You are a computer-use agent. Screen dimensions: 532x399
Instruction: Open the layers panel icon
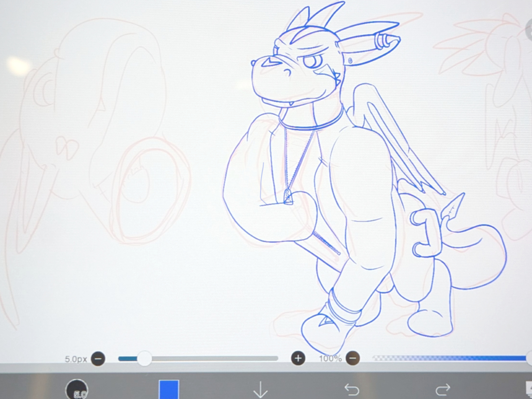click(529, 389)
